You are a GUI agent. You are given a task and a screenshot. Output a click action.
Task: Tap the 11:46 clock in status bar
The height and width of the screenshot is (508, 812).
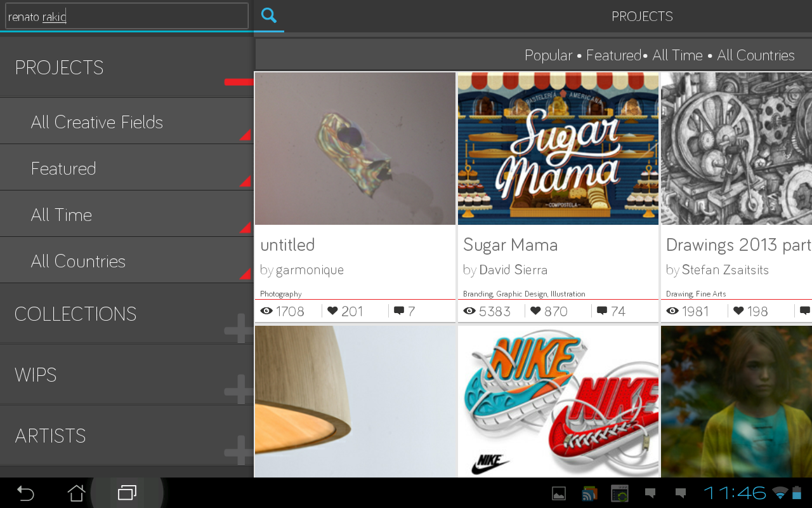(x=735, y=493)
